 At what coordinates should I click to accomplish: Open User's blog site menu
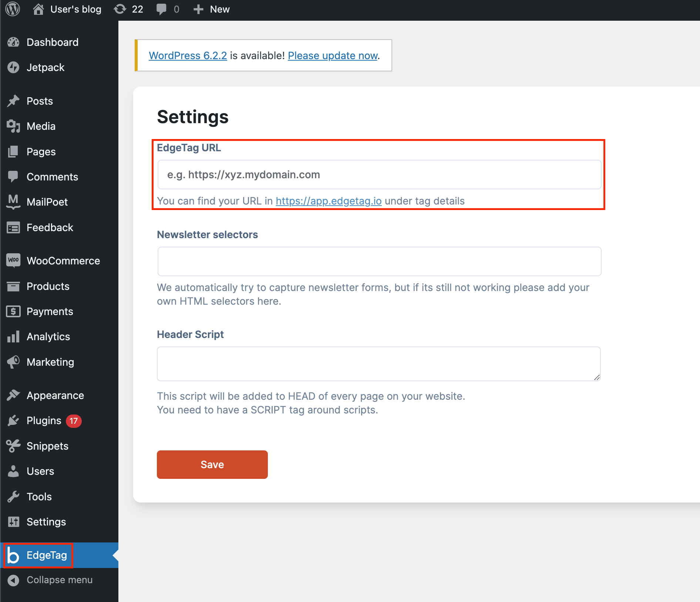[67, 9]
